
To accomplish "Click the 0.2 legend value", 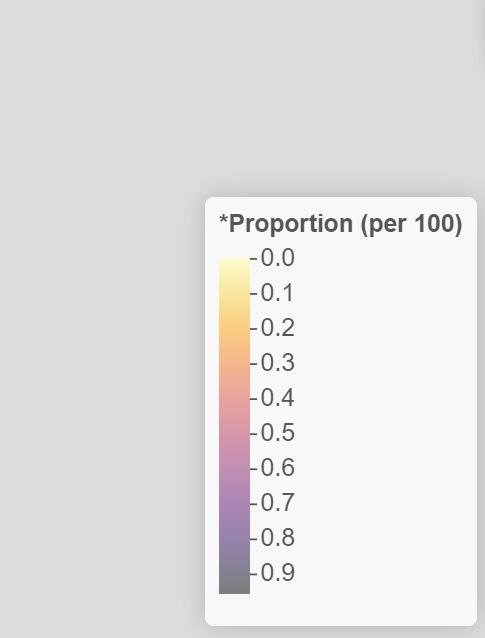I will click(277, 328).
